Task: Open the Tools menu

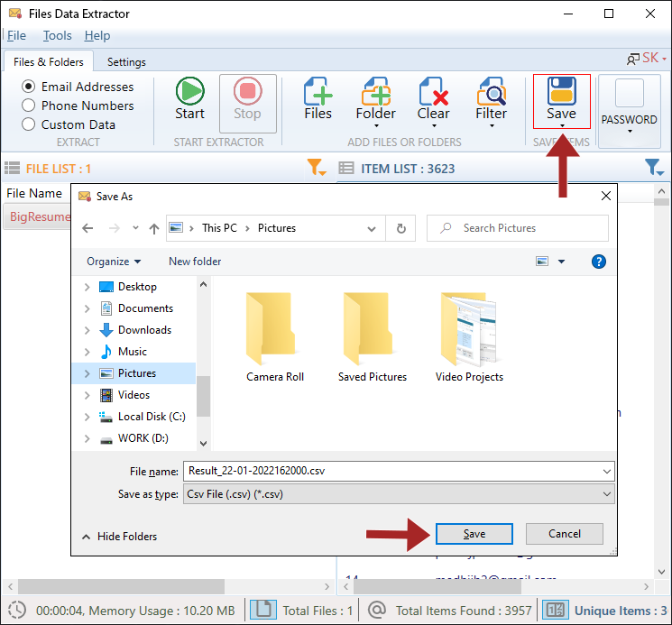Action: (x=57, y=36)
